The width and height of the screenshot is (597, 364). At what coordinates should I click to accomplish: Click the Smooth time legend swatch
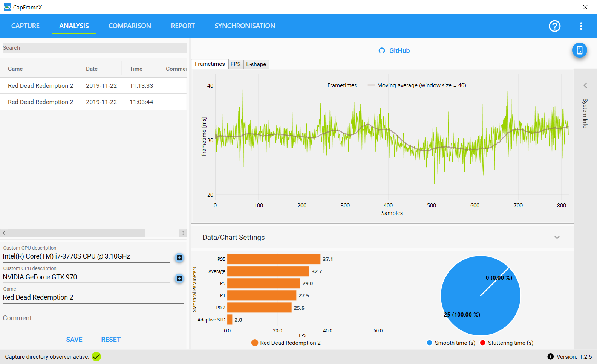point(429,343)
